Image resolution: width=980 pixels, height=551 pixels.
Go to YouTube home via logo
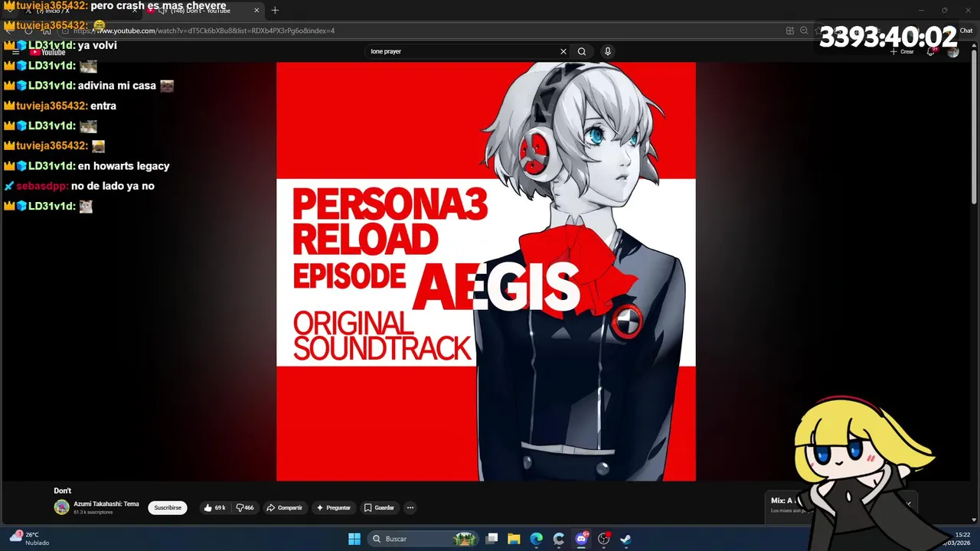pos(48,52)
